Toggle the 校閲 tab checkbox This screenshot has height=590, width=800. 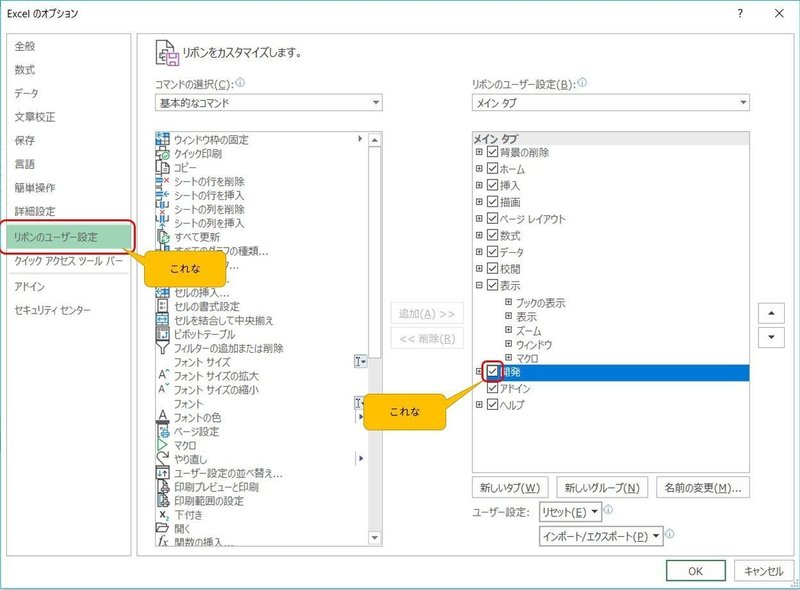(x=492, y=268)
